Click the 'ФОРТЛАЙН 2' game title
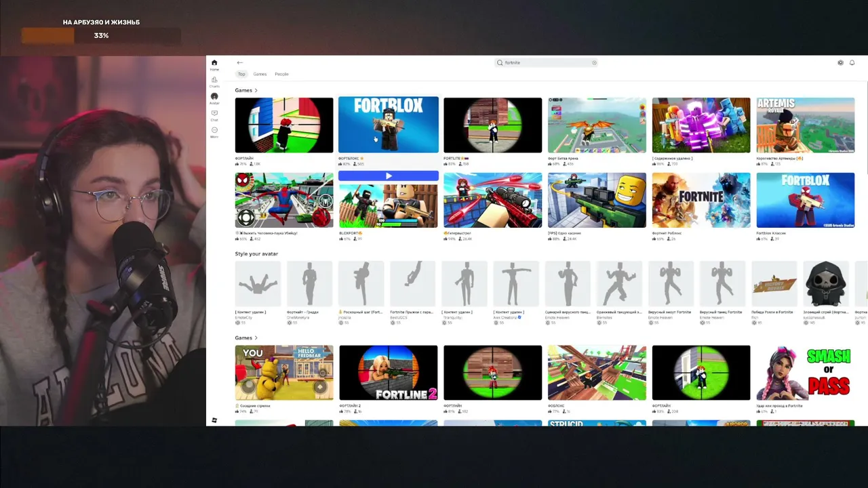This screenshot has height=488, width=868. tap(351, 406)
